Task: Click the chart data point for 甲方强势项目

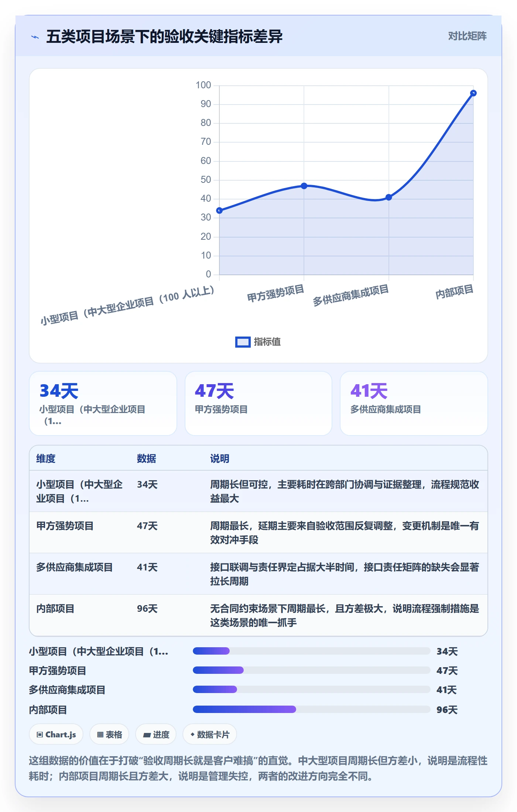Action: pyautogui.click(x=304, y=186)
